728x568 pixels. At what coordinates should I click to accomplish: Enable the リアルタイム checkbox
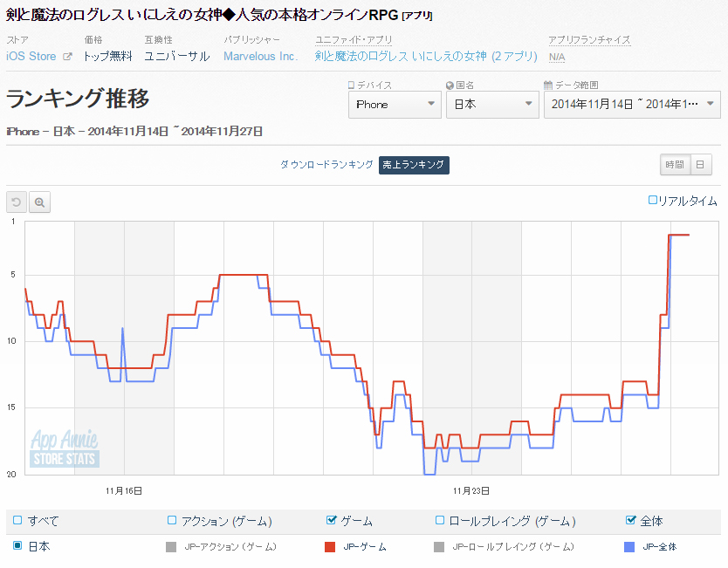tap(652, 200)
